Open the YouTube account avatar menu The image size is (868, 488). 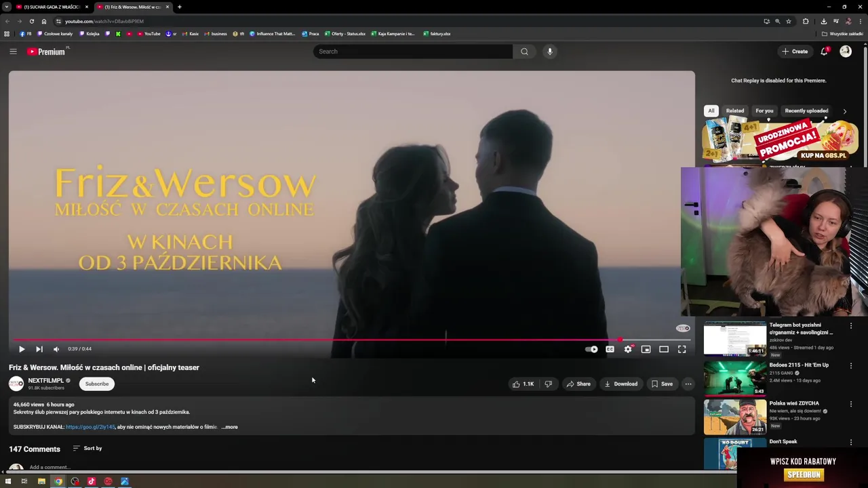tap(846, 52)
